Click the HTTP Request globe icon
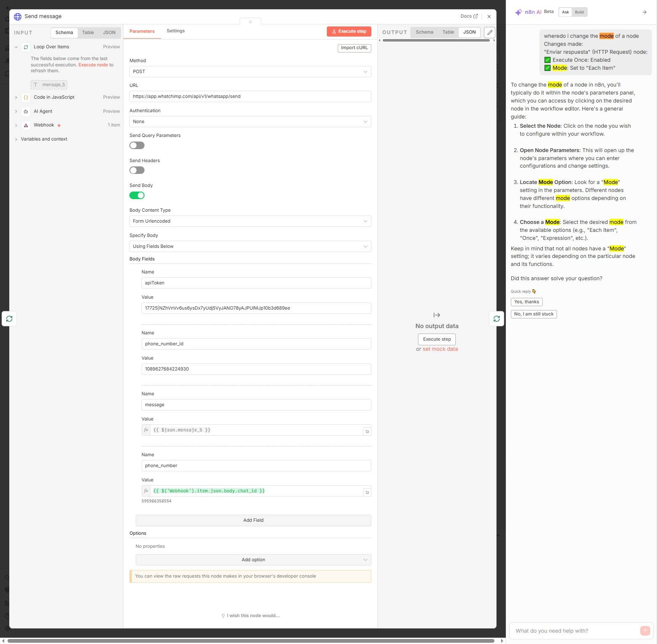This screenshot has width=657, height=644. 18,16
